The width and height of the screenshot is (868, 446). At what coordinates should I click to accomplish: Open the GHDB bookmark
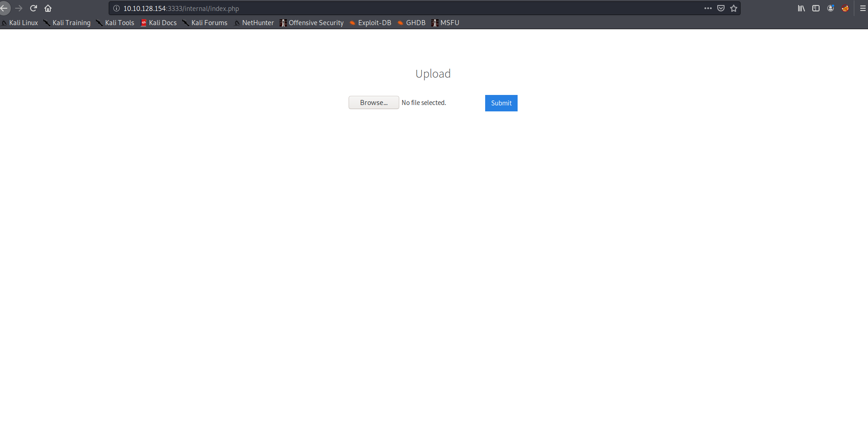(412, 23)
